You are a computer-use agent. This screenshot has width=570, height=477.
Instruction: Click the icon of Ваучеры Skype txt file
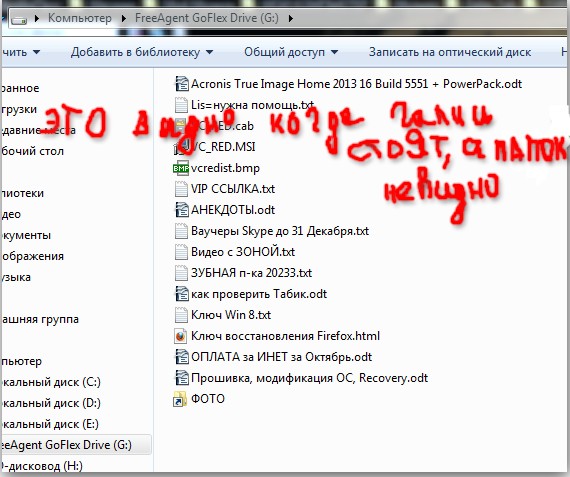(181, 231)
